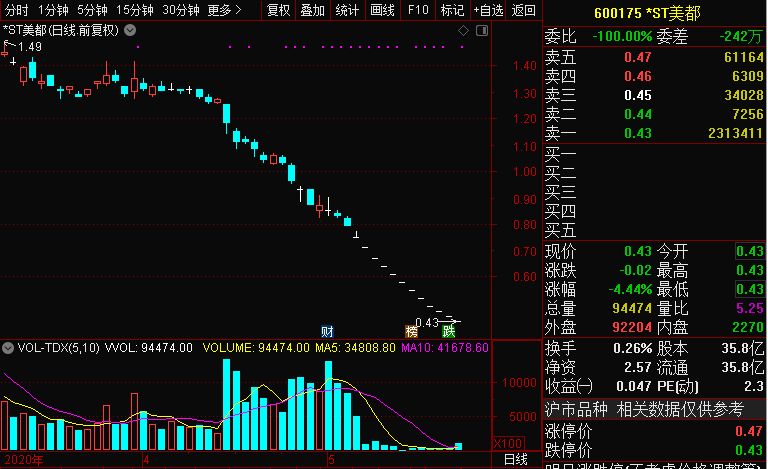Viewport: 768px width, 469px height.
Task: Switch to the 分时 intraday view
Action: pyautogui.click(x=16, y=10)
